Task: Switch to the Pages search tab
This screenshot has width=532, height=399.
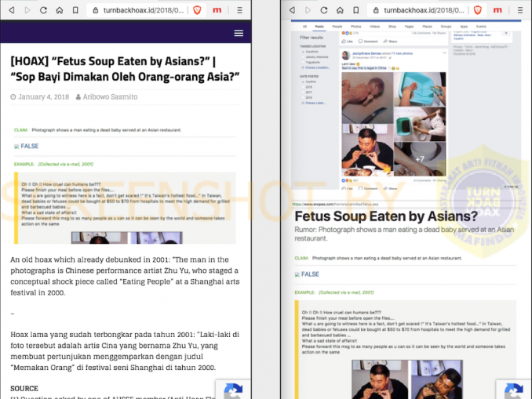Action: click(409, 27)
